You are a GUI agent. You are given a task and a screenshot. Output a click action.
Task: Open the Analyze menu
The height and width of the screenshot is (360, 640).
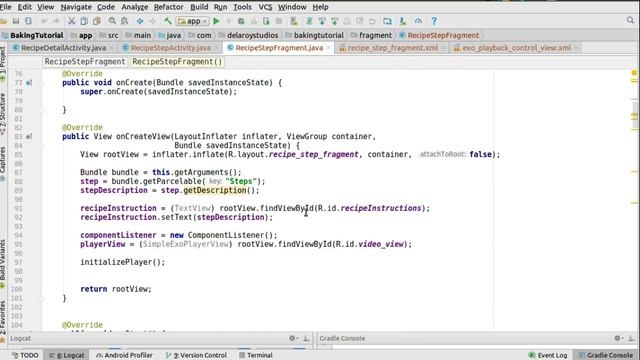point(134,7)
